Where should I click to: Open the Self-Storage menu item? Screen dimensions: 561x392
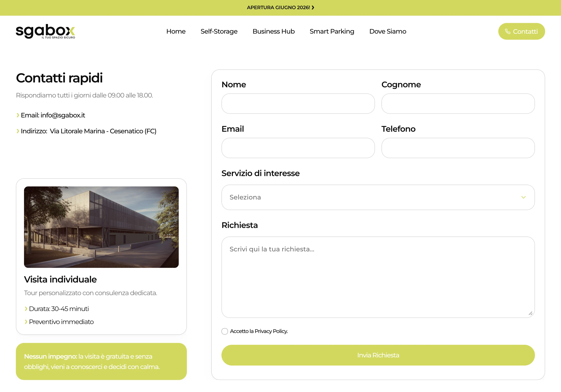click(x=219, y=32)
